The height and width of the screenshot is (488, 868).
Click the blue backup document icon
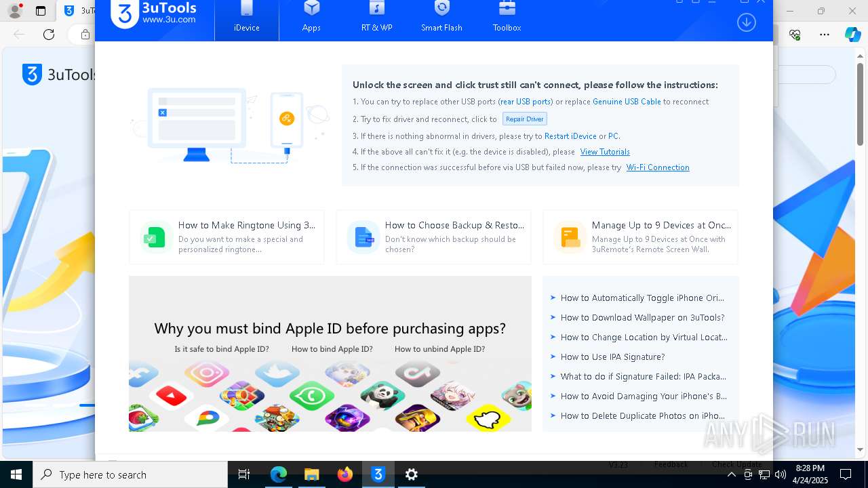coord(363,237)
